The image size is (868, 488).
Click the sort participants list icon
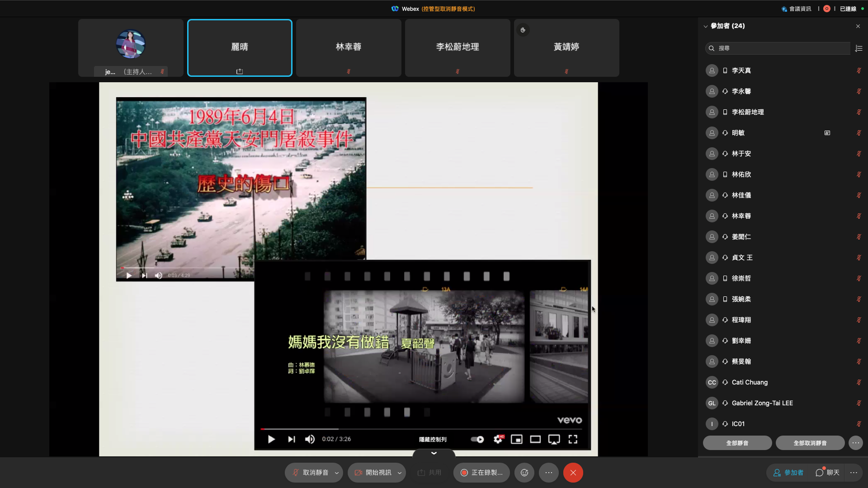click(x=859, y=48)
